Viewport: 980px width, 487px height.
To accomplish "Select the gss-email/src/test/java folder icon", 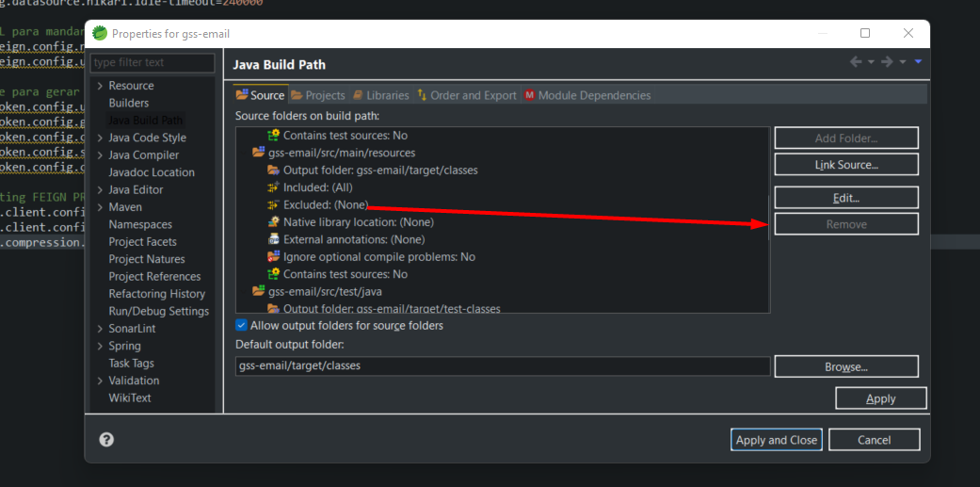I will coord(259,291).
